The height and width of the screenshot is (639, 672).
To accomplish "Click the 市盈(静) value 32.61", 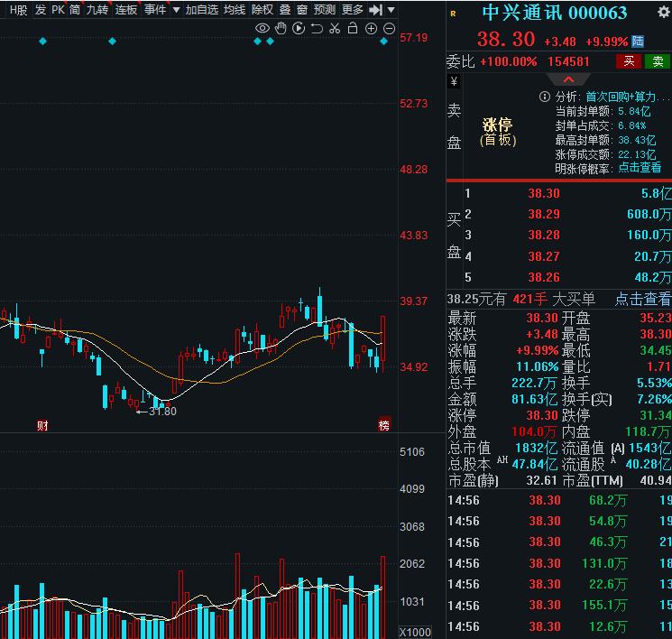I will click(x=541, y=480).
